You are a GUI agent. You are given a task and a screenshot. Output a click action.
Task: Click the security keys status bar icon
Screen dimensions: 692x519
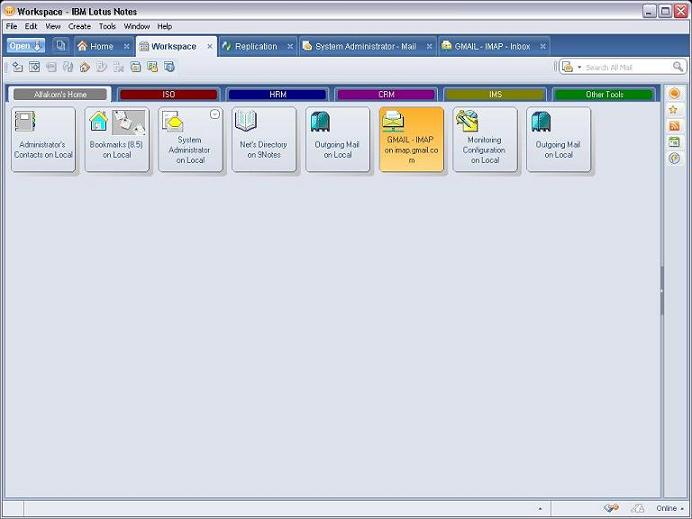(611, 508)
